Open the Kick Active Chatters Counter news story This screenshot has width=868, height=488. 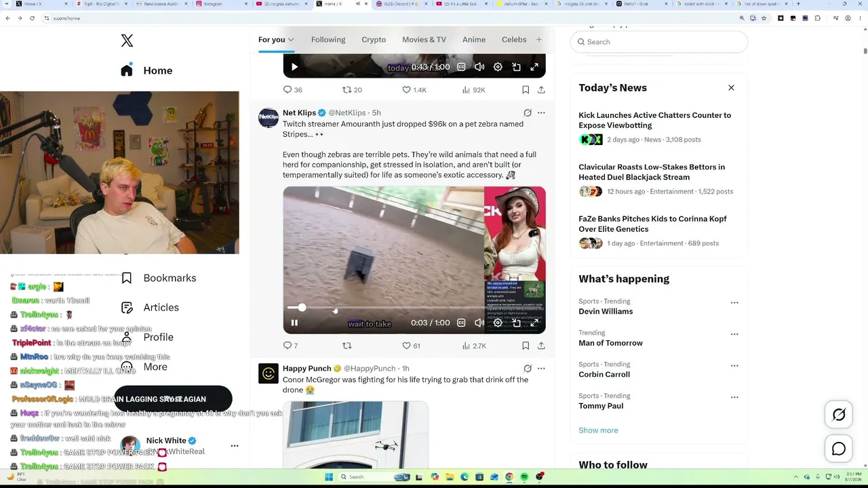tap(658, 127)
